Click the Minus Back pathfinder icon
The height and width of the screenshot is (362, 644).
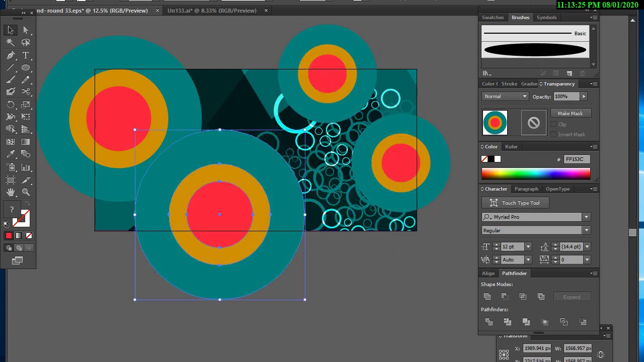click(x=583, y=322)
